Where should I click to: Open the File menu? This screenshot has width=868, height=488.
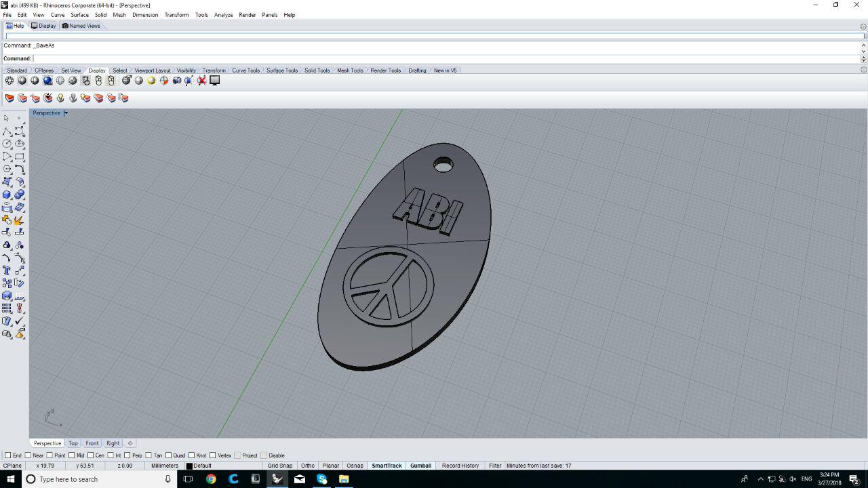[x=7, y=15]
